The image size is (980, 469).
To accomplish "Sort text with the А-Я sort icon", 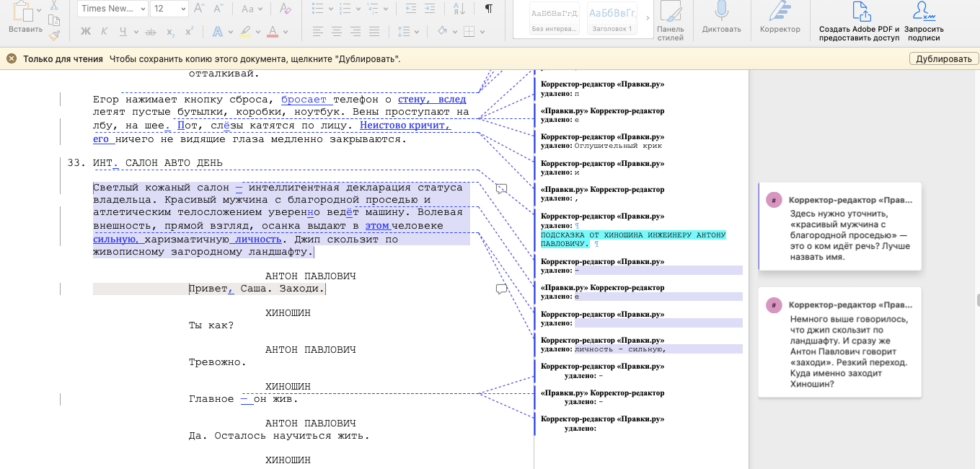I will (460, 9).
